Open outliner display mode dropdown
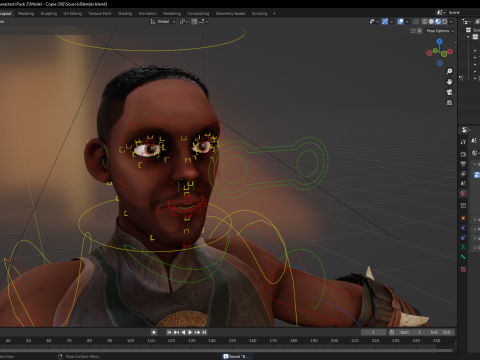The height and width of the screenshot is (360, 480). (x=466, y=21)
